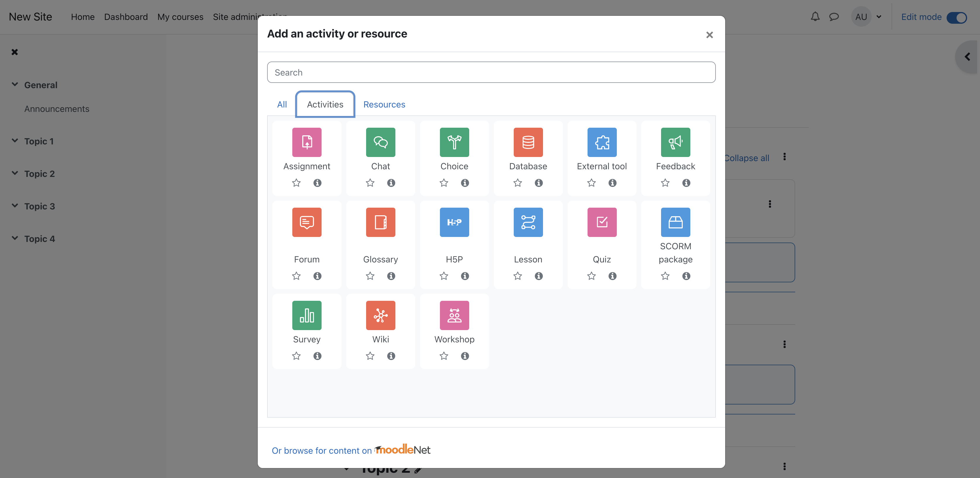Image resolution: width=980 pixels, height=478 pixels.
Task: Add a Forum activity
Action: [x=307, y=222]
